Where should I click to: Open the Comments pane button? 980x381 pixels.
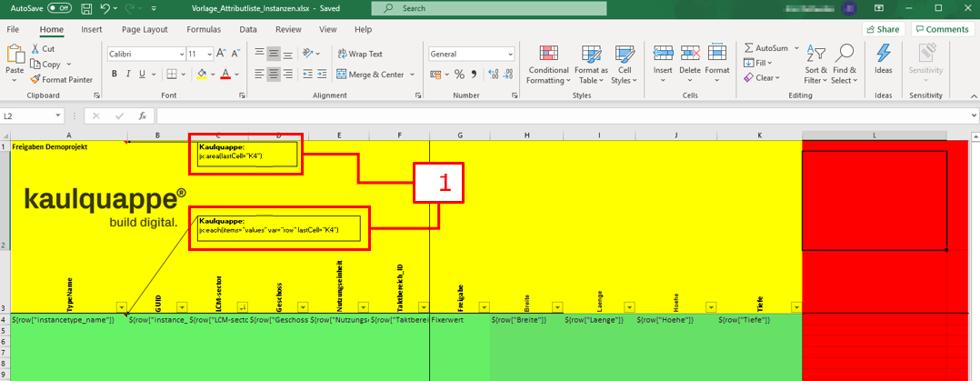(x=943, y=29)
